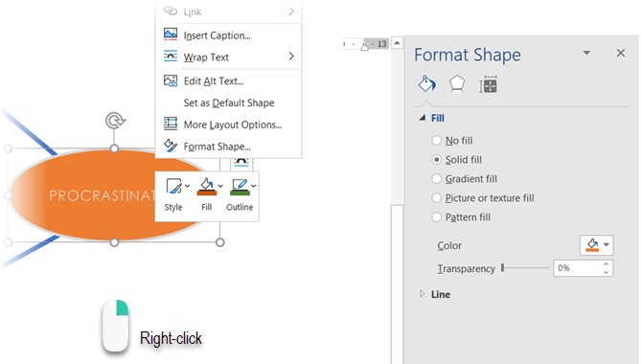Choose Set as Default Shape
Image resolution: width=642 pixels, height=364 pixels.
[228, 102]
